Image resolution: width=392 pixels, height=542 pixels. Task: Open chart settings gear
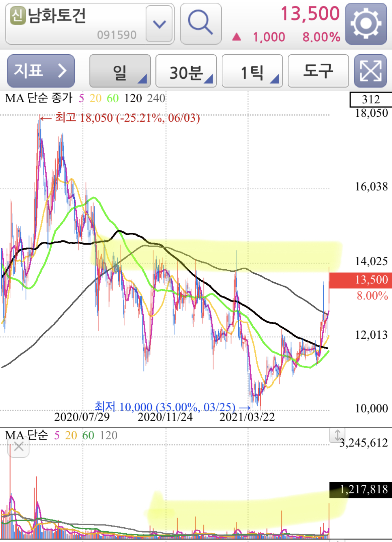coord(366,23)
